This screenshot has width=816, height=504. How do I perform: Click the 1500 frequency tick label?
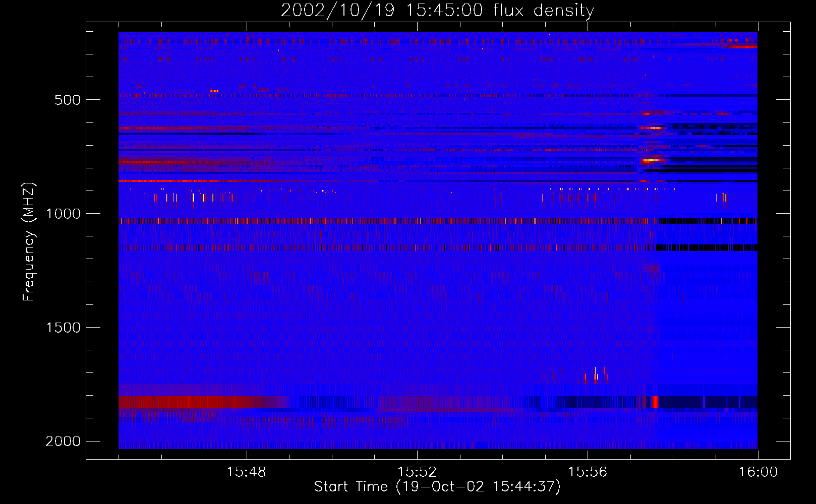click(63, 328)
